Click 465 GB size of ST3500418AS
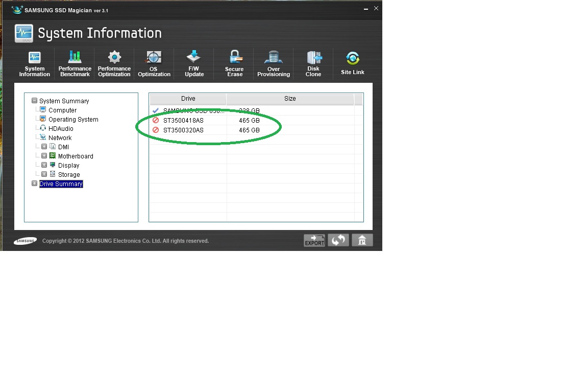Image resolution: width=588 pixels, height=368 pixels. point(249,120)
